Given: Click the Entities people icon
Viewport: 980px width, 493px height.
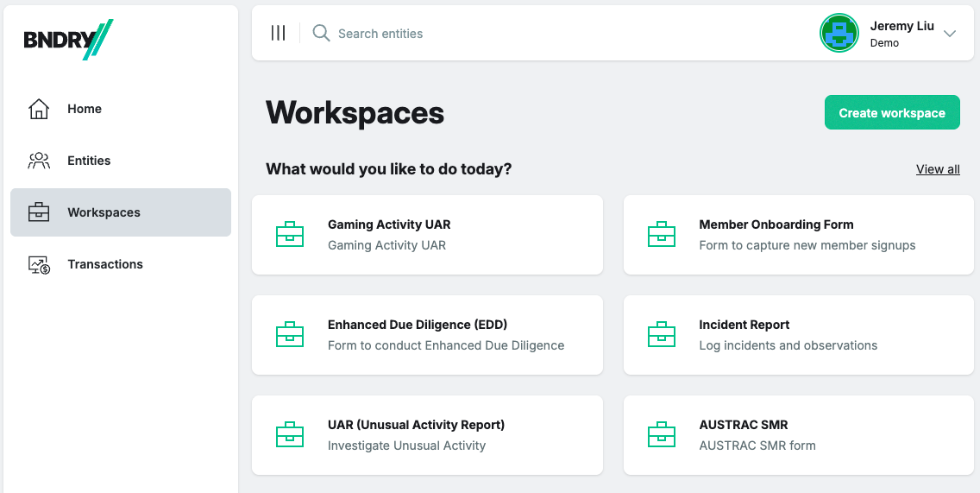Looking at the screenshot, I should 39,161.
